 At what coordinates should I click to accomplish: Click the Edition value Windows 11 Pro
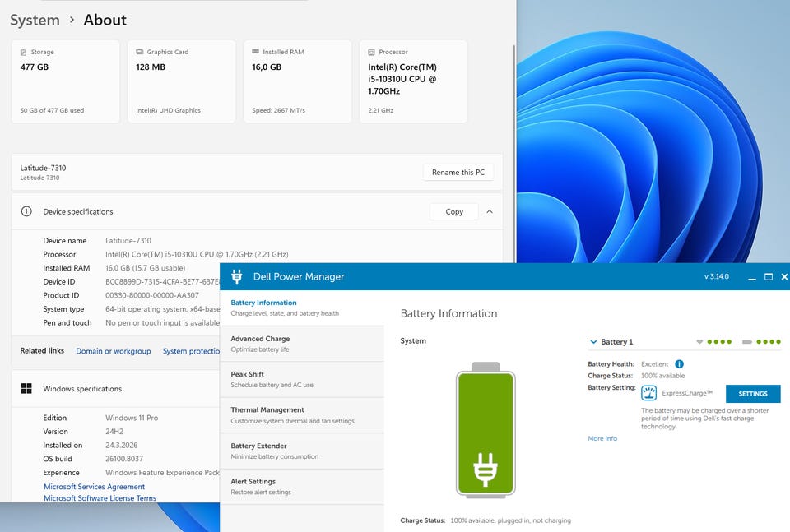point(132,418)
